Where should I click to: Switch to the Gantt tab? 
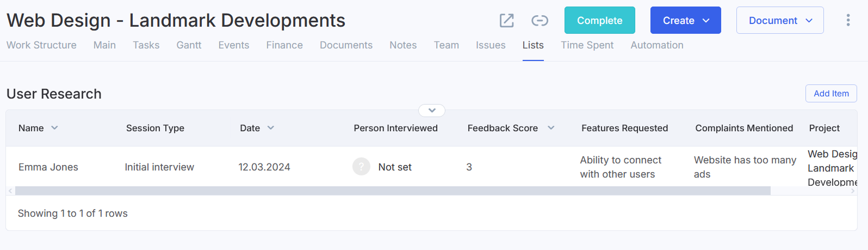189,45
